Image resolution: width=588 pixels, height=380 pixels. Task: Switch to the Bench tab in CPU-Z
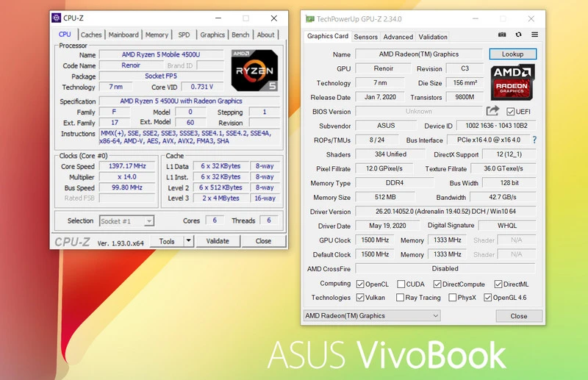tap(240, 35)
